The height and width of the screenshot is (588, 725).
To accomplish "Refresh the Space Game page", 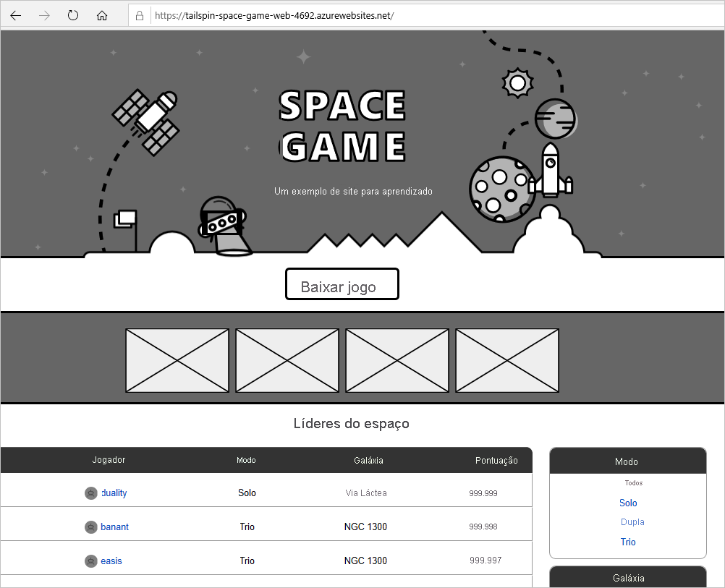I will coord(72,14).
